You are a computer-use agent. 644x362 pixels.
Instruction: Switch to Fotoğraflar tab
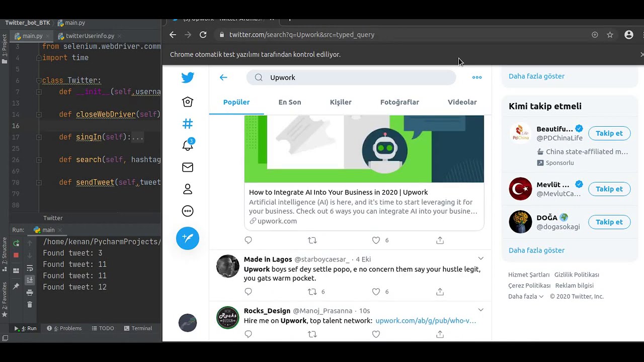point(399,102)
